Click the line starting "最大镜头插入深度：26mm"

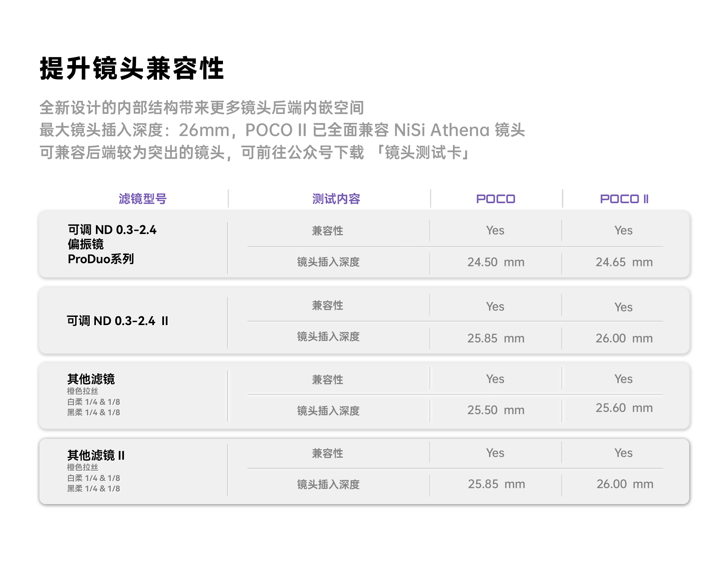[x=282, y=130]
